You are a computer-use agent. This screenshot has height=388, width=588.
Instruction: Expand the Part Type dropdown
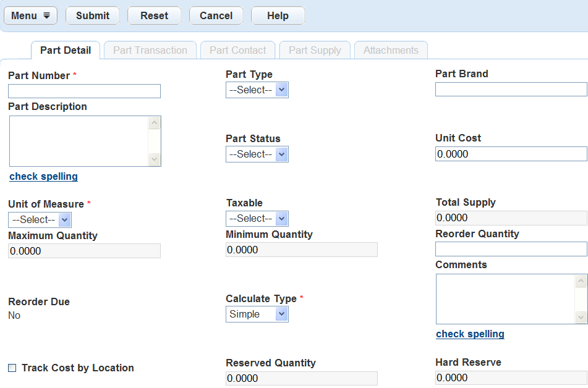click(x=257, y=90)
